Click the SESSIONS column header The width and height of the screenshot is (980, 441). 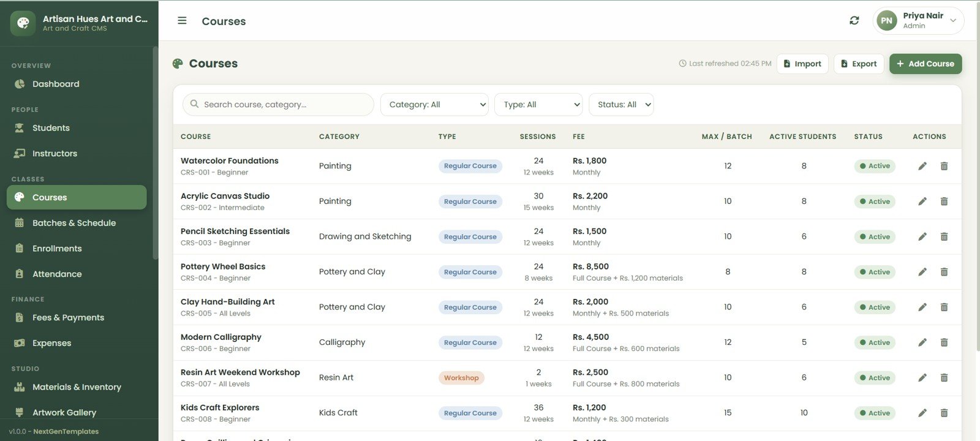coord(538,137)
